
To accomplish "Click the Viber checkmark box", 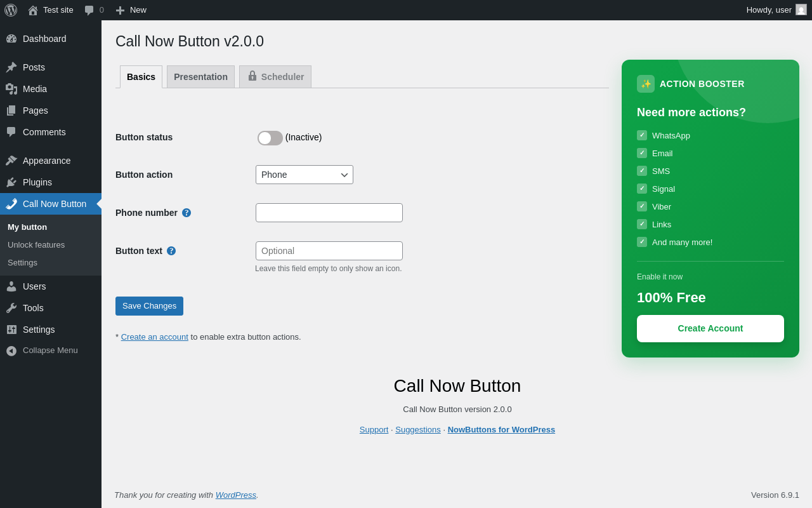I will coord(642,206).
